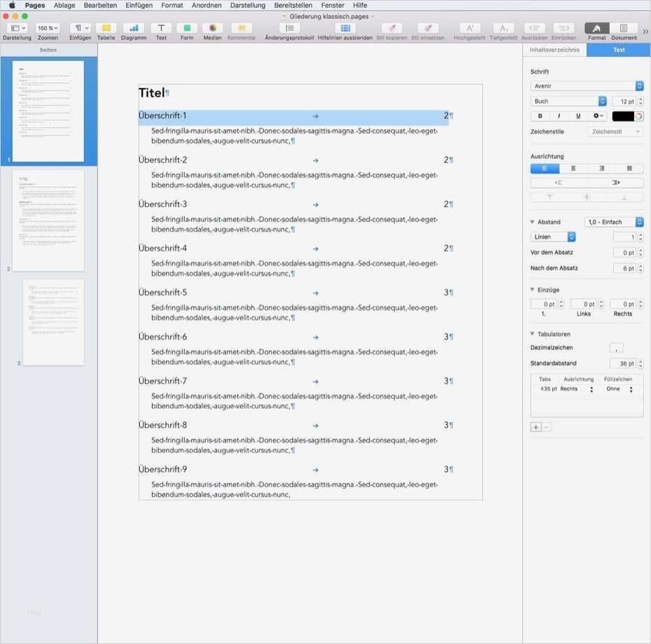Open the 1,0 - Einfach spacing dropdown

(x=614, y=222)
